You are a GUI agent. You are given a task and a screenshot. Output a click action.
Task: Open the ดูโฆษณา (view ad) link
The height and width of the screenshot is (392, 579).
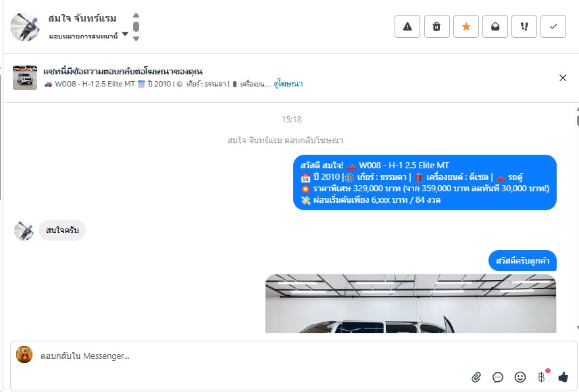pyautogui.click(x=288, y=84)
